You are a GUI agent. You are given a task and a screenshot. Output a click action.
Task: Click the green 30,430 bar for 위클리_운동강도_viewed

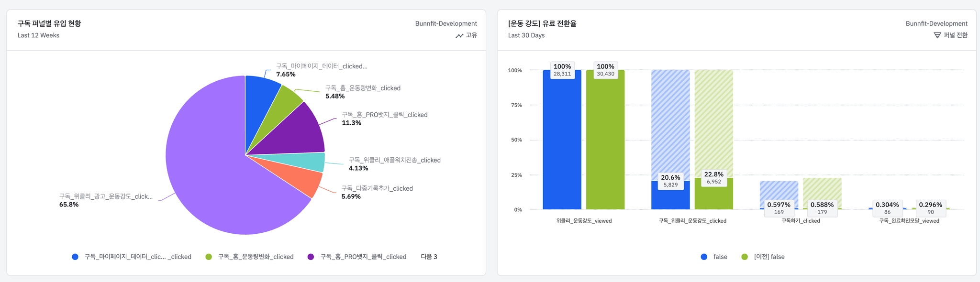click(605, 143)
